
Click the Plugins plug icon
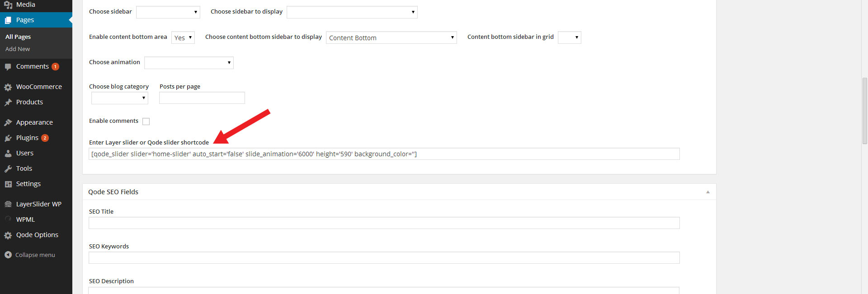8,138
